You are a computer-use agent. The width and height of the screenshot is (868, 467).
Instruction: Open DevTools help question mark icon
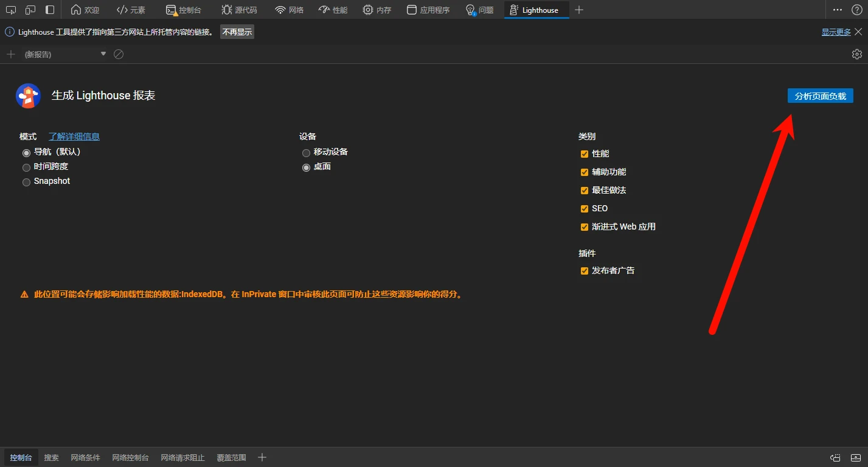pos(856,10)
